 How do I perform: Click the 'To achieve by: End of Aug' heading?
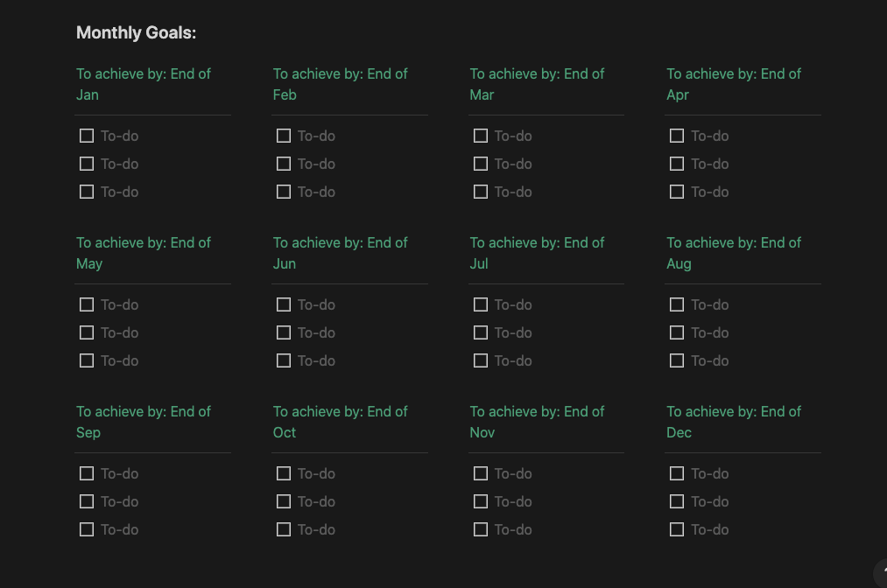point(734,253)
